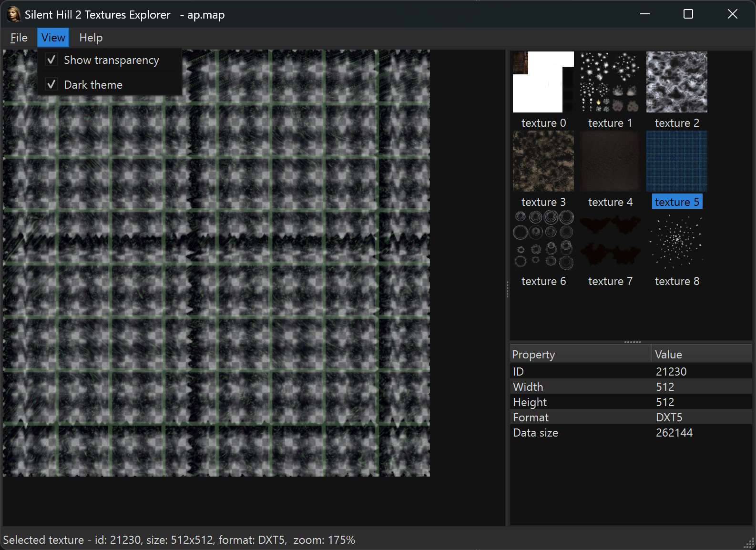
Task: Maximize the Textures Explorer window
Action: 688,14
